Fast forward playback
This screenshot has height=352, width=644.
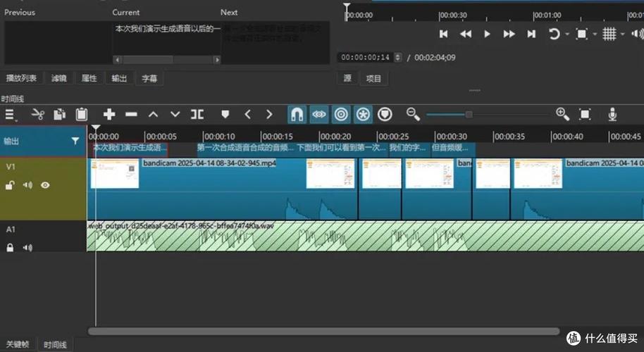point(509,34)
